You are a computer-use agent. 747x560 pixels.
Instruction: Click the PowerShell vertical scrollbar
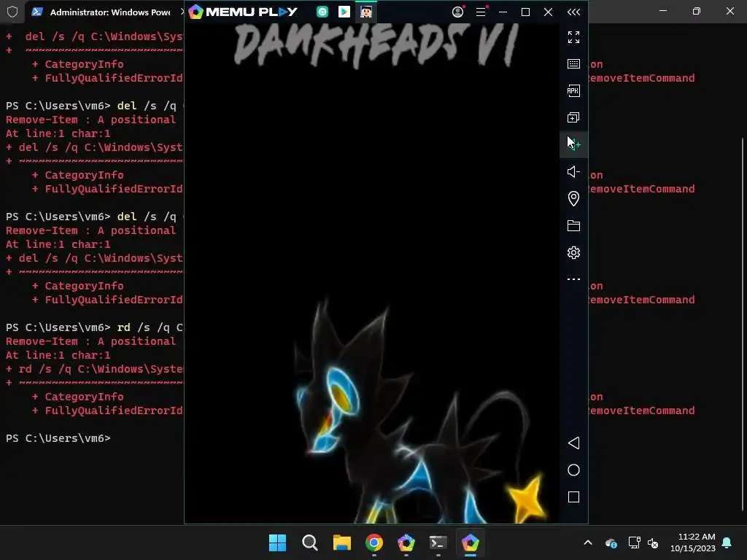coord(742,324)
